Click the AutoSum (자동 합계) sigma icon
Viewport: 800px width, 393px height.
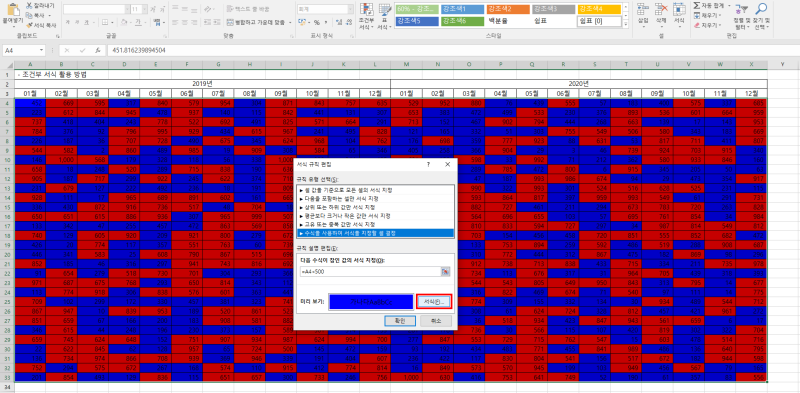click(x=697, y=5)
